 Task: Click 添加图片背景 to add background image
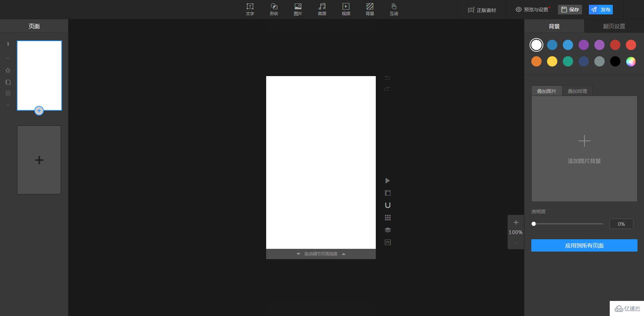[x=584, y=149]
